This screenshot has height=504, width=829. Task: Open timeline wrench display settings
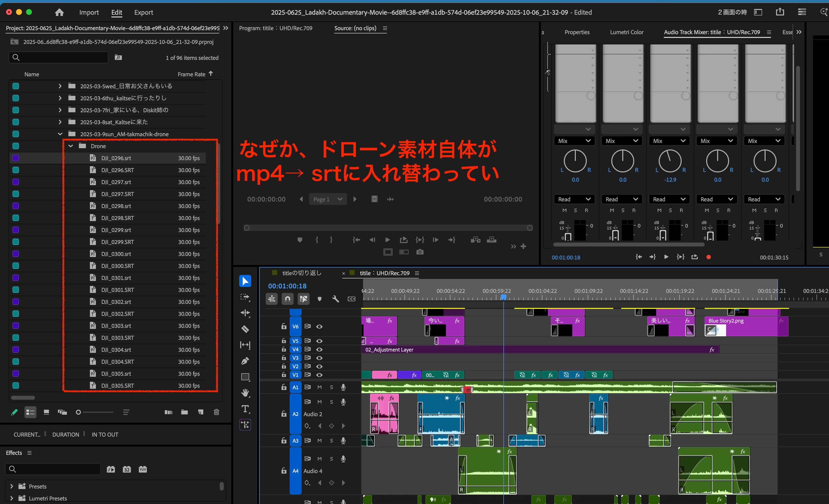335,299
